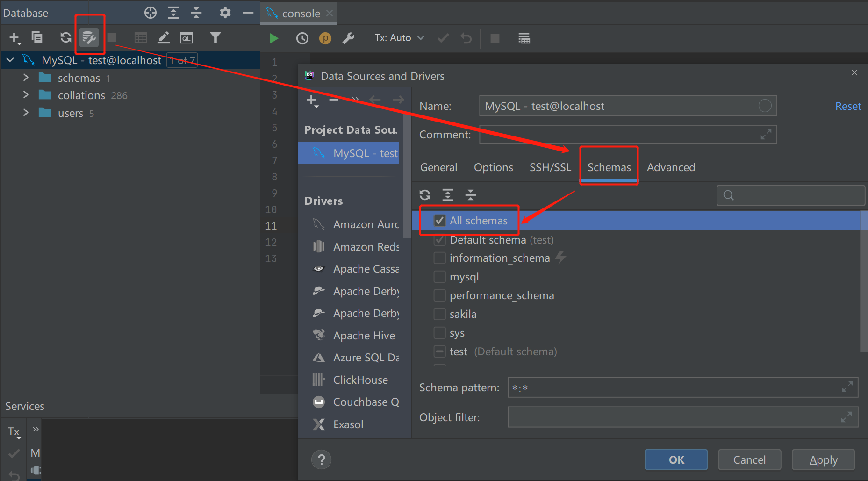
Task: Toggle the All schemas checkbox
Action: click(439, 221)
